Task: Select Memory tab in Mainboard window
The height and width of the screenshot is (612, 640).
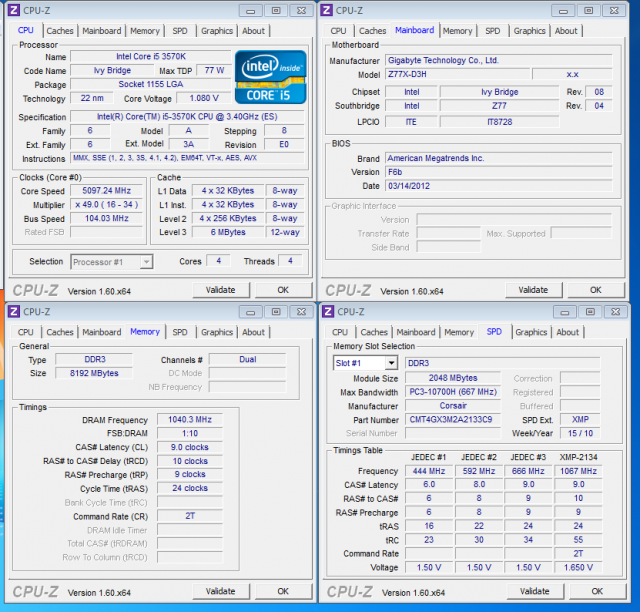Action: (458, 31)
